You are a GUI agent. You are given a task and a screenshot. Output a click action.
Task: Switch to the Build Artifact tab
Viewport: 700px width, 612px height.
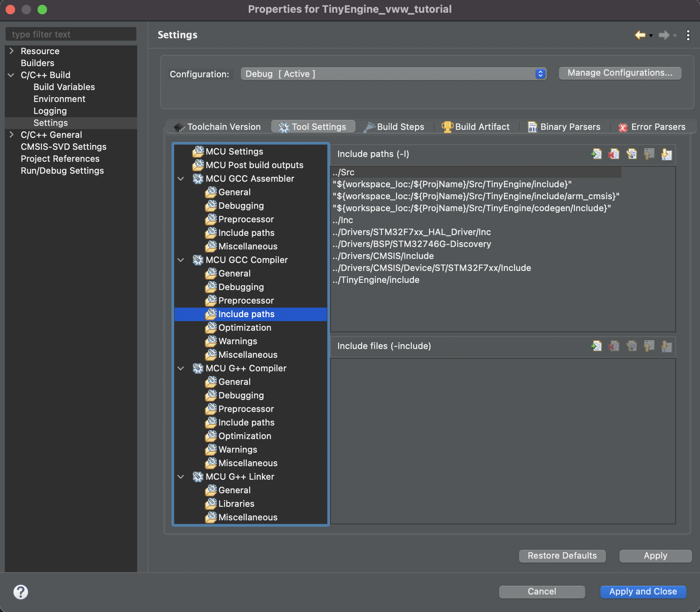pos(475,127)
